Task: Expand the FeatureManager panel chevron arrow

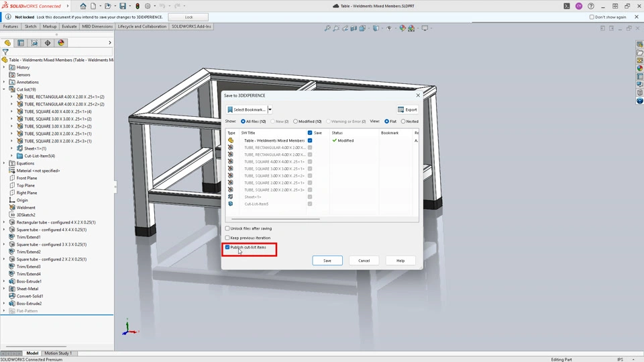Action: coord(109,43)
